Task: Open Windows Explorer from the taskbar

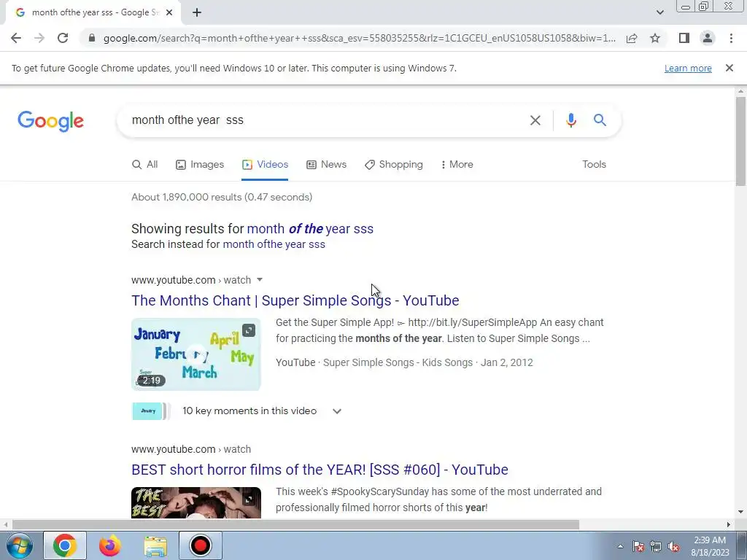Action: [155, 546]
